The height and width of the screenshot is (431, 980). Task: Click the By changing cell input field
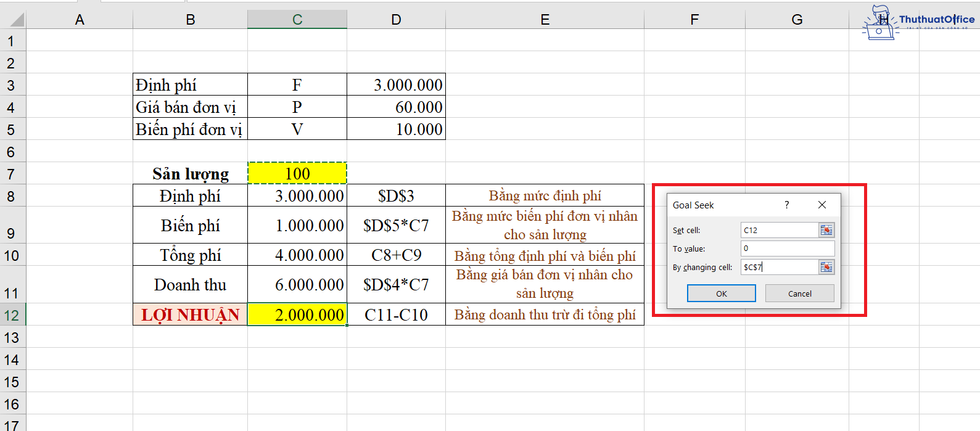(x=780, y=267)
